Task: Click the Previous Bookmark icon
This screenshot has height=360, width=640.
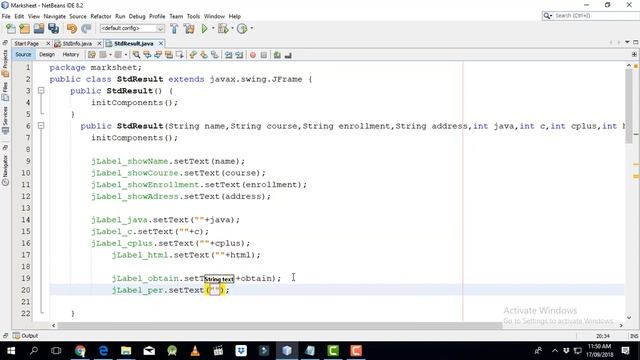Action: (x=193, y=55)
